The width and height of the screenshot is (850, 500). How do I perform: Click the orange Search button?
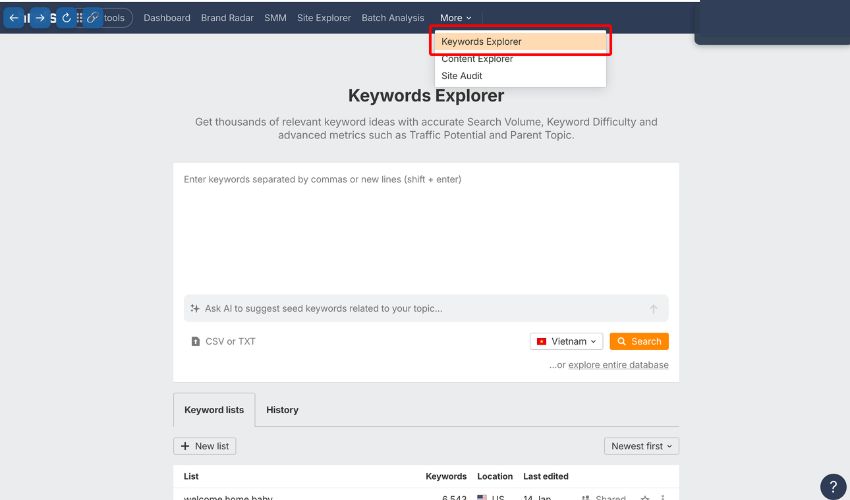[639, 342]
